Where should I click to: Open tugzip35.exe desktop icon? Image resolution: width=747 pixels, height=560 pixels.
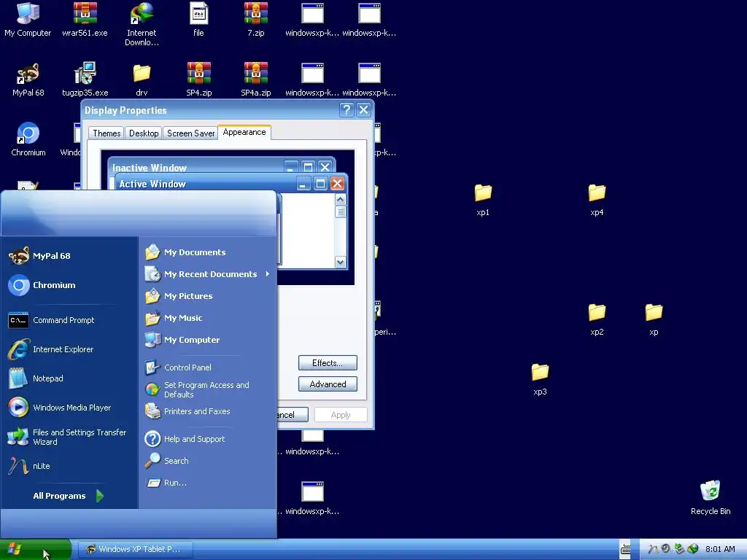85,79
